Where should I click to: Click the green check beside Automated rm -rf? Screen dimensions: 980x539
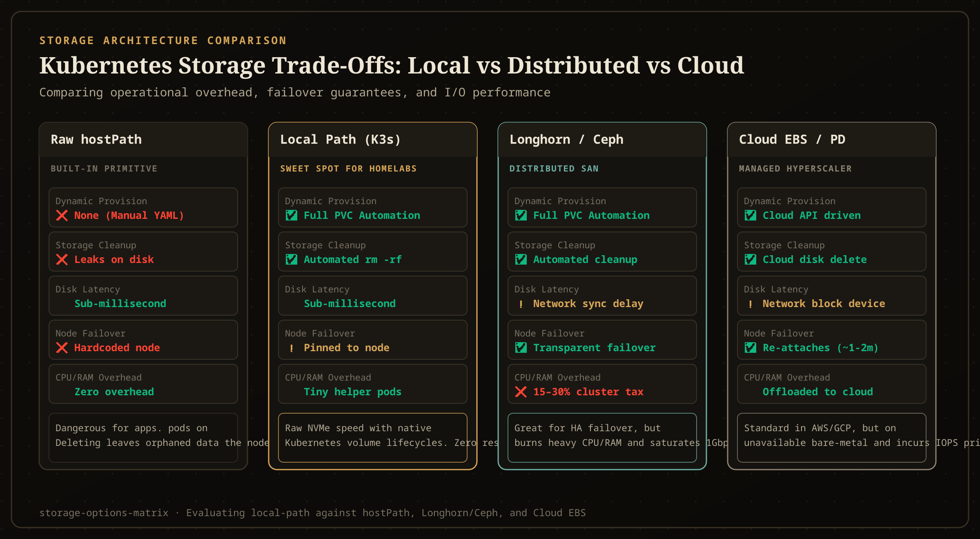[x=291, y=259]
